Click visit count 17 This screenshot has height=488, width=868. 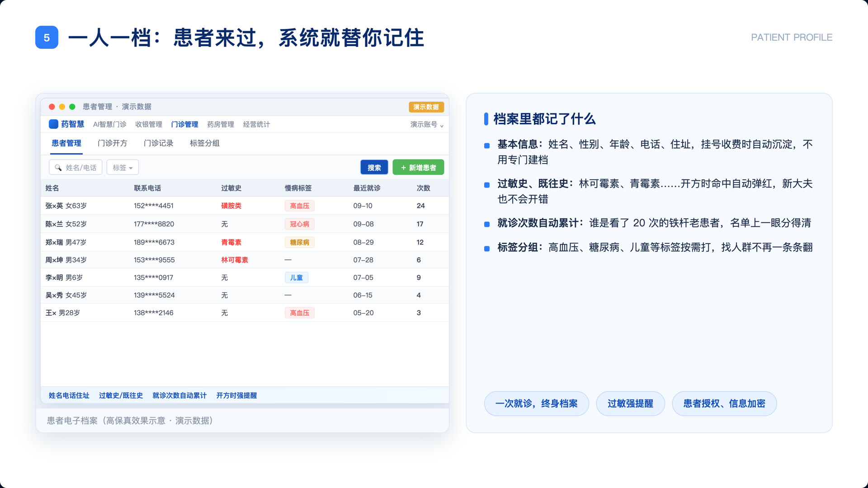[420, 224]
